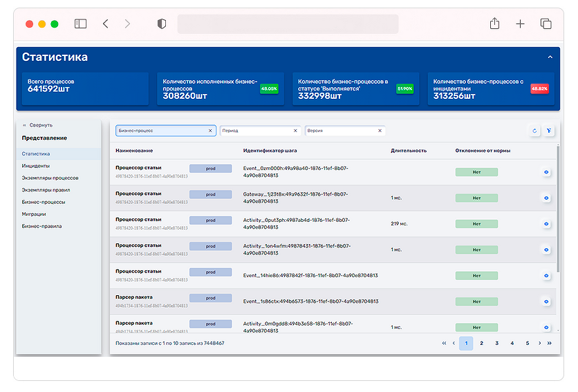Open a new browser tab
The height and width of the screenshot is (392, 578).
pos(520,24)
